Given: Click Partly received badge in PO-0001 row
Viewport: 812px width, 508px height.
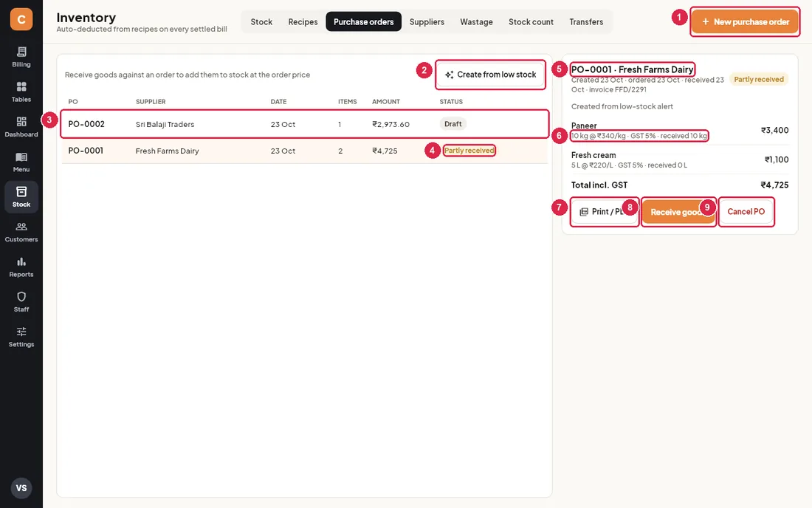Looking at the screenshot, I should coord(469,151).
